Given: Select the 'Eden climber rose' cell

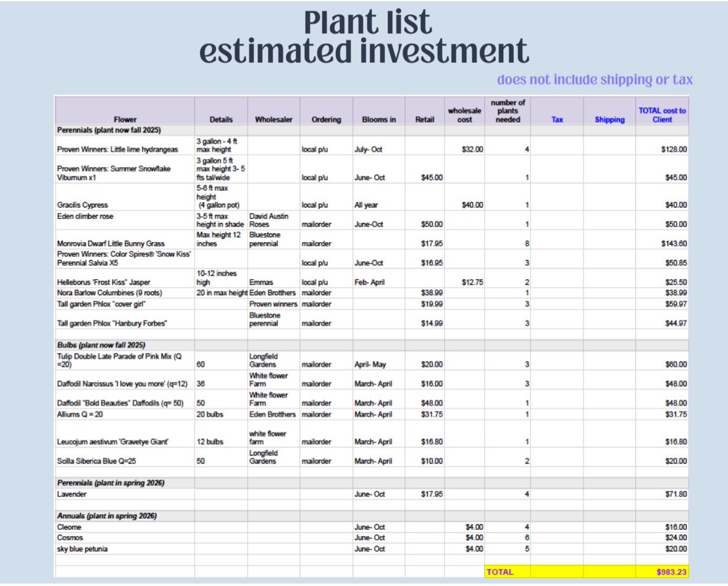Looking at the screenshot, I should pos(125,220).
